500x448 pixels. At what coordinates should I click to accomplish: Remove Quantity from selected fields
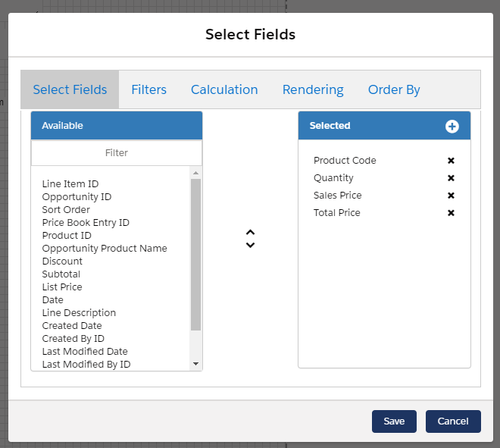coord(451,178)
